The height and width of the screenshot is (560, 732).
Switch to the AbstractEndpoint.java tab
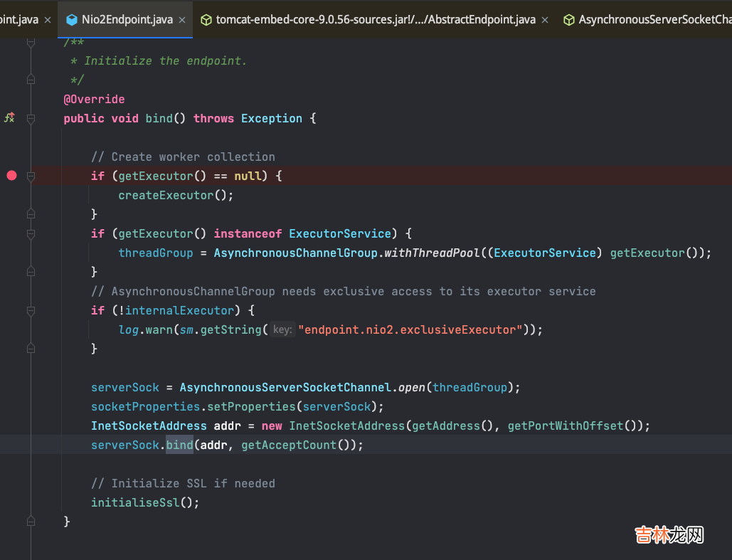376,20
